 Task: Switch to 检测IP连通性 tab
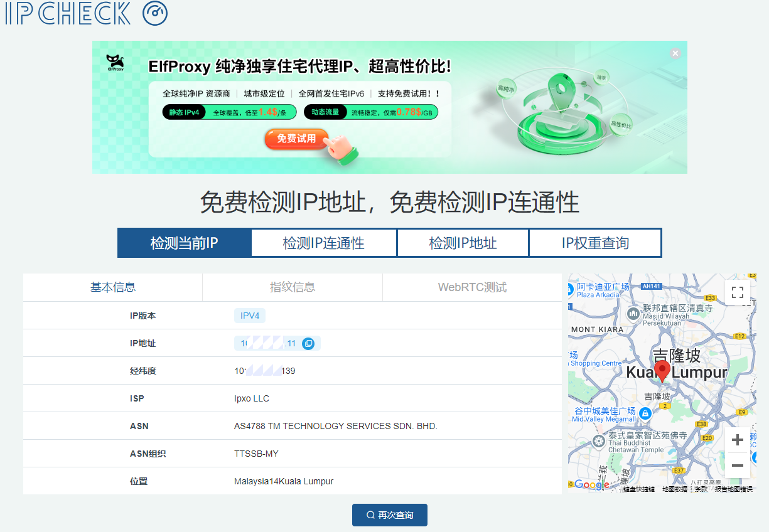[x=324, y=243]
